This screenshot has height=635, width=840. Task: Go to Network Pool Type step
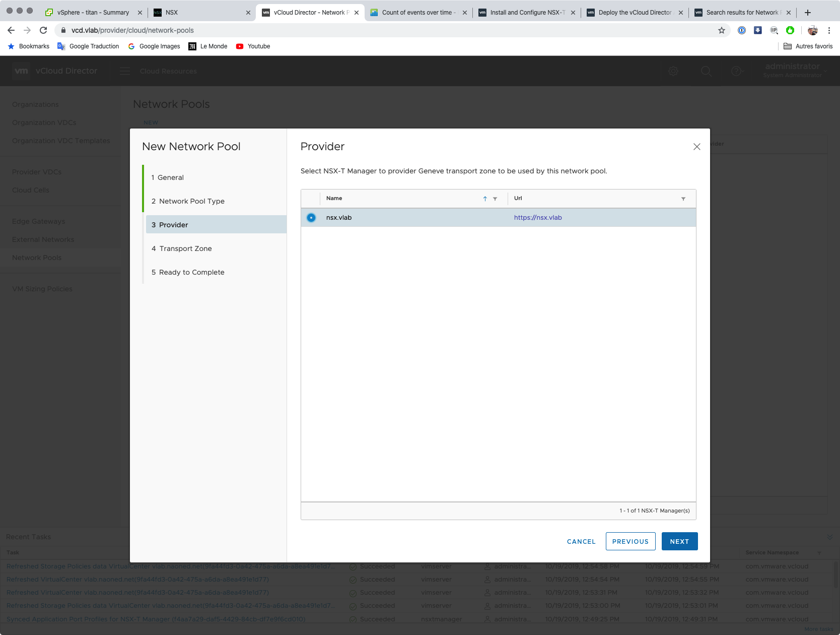191,201
